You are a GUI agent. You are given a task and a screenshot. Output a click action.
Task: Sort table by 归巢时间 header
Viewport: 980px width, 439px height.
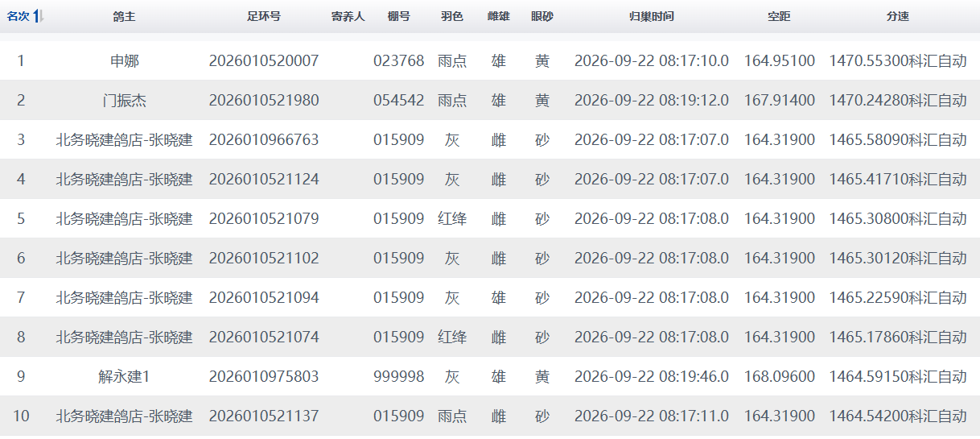(652, 16)
